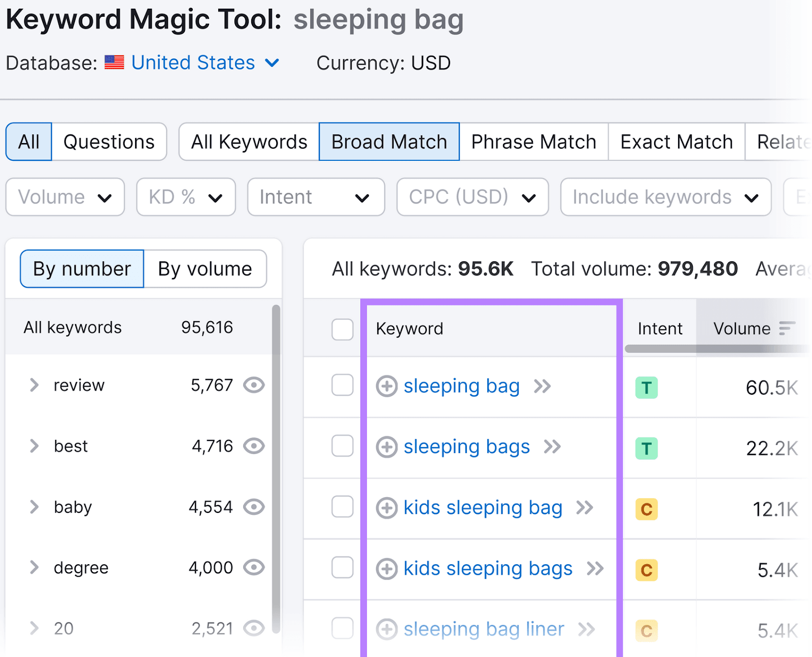
Task: Click the plus icon beside "sleeping bags"
Action: pyautogui.click(x=387, y=447)
